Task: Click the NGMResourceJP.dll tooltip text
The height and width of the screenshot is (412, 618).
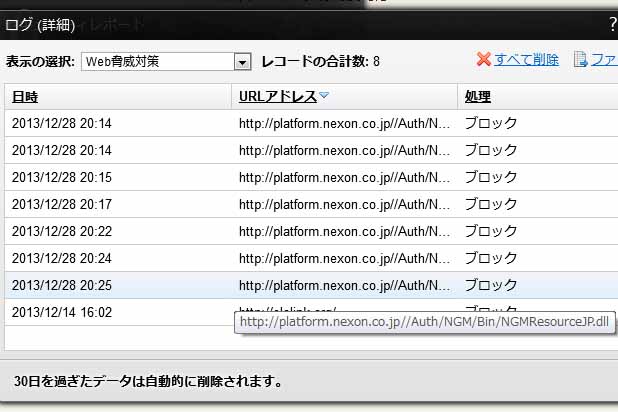Action: click(424, 322)
